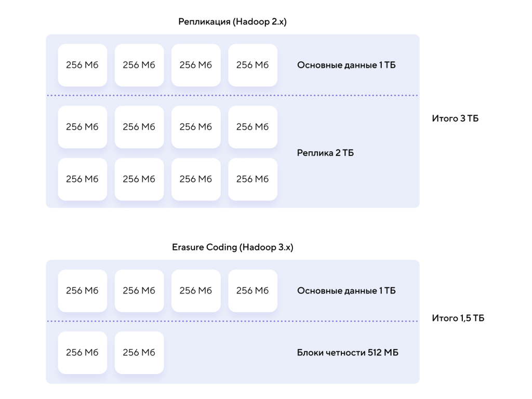Image resolution: width=532 pixels, height=399 pixels.
Task: Select first parity 256 Мб block in Erasure Coding
Action: point(83,353)
